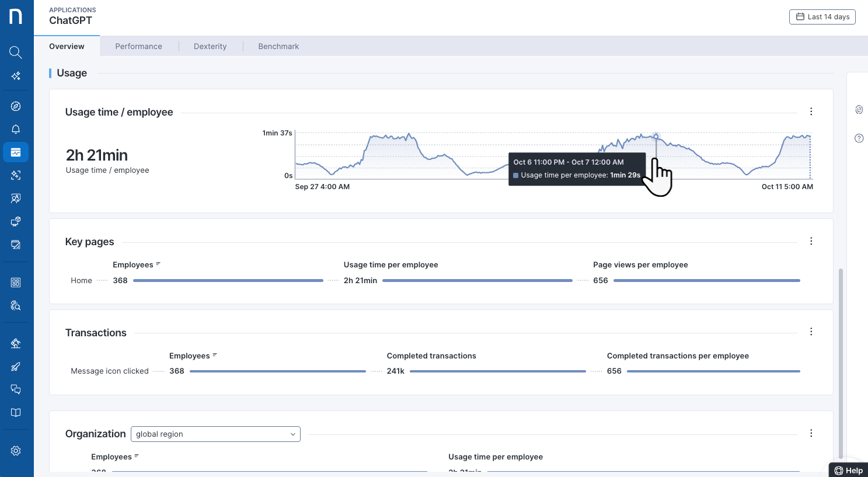Image resolution: width=868 pixels, height=477 pixels.
Task: Click the Last 14 days button
Action: click(822, 17)
